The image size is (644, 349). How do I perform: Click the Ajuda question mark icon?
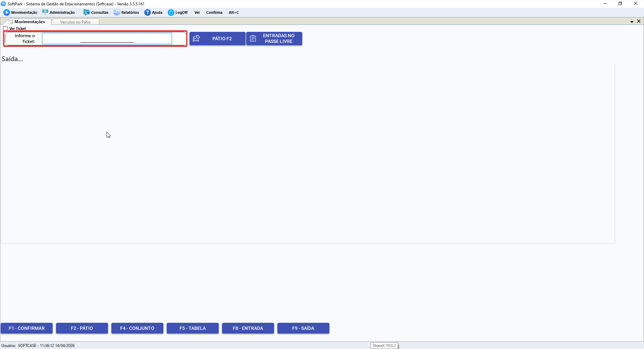coord(148,12)
